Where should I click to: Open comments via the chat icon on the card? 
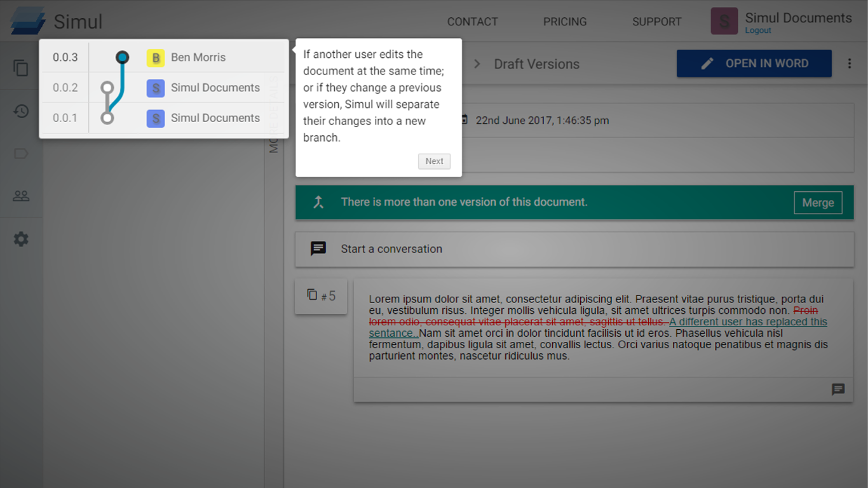[838, 390]
